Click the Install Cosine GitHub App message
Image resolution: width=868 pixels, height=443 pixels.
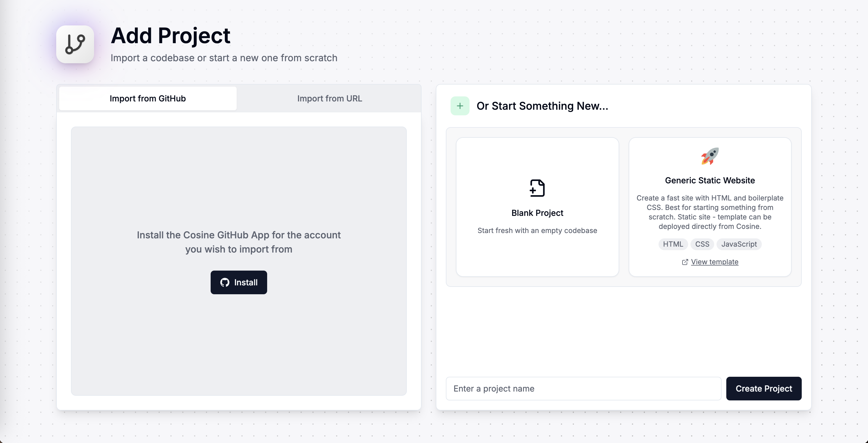(238, 242)
